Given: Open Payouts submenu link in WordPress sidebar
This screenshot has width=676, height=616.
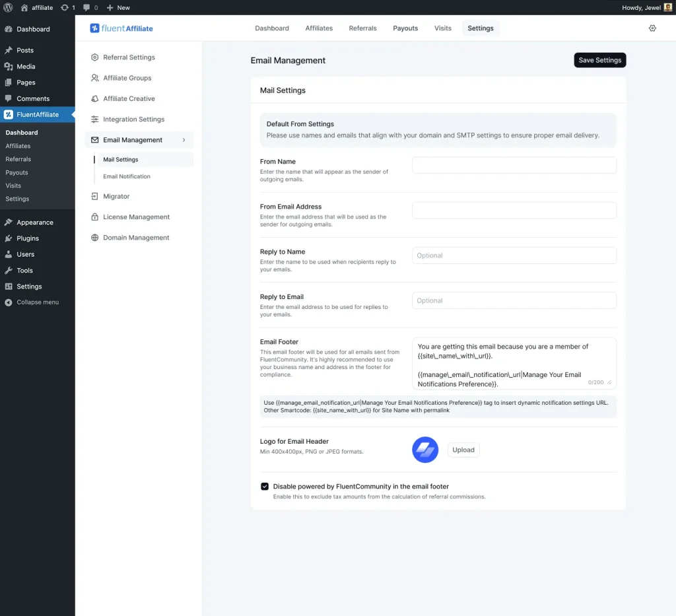Looking at the screenshot, I should 17,172.
